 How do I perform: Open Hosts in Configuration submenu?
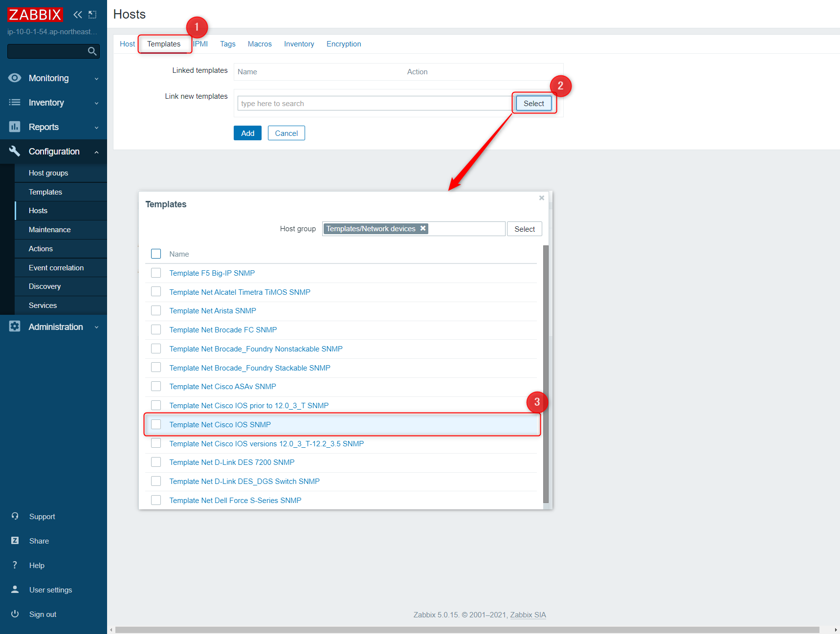point(61,211)
